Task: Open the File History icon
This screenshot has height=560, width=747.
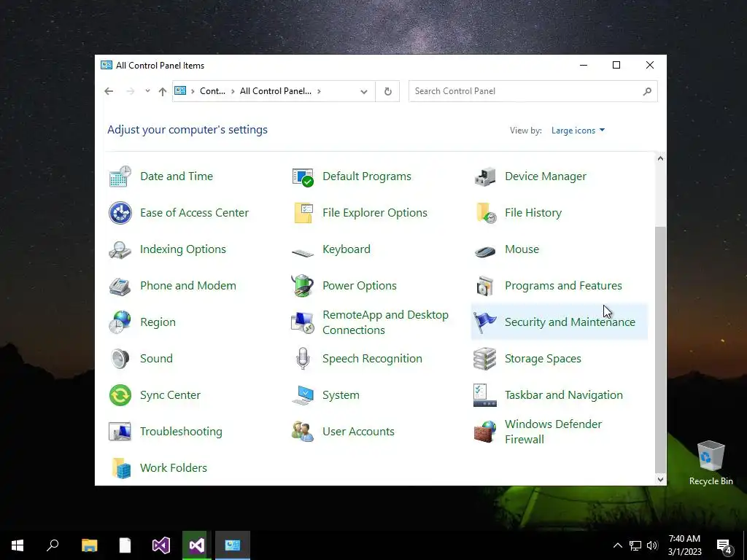Action: (x=485, y=213)
